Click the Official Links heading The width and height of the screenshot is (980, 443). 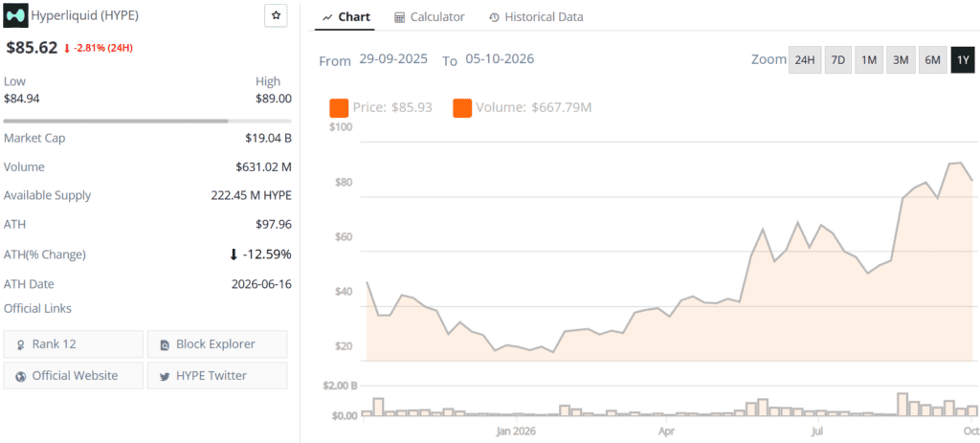click(37, 308)
